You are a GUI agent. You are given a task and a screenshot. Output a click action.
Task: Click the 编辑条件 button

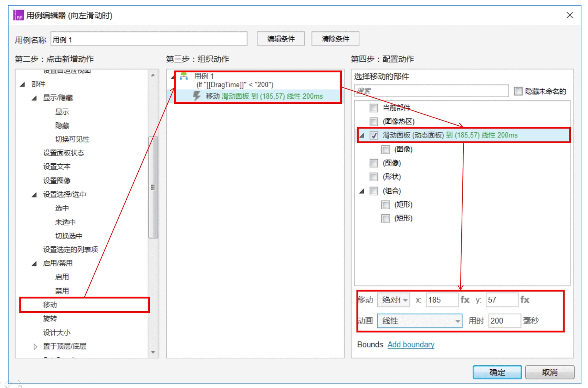281,39
